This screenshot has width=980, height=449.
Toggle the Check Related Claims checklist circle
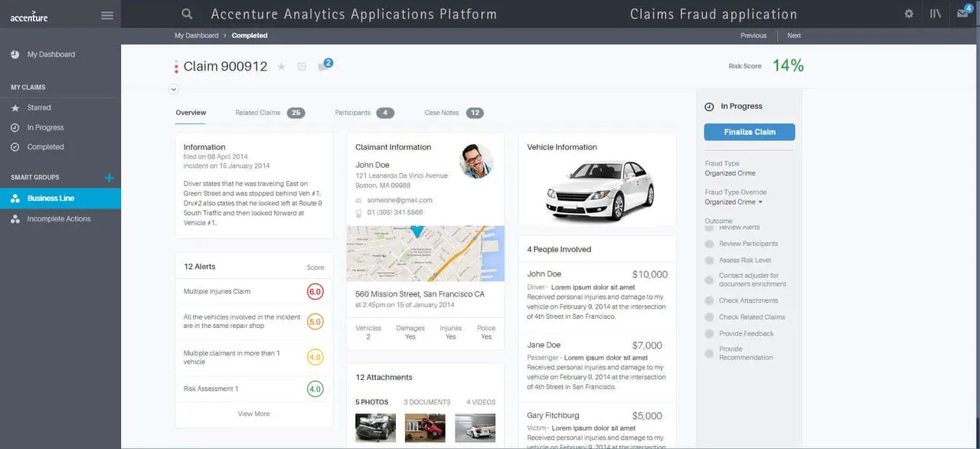tap(709, 317)
